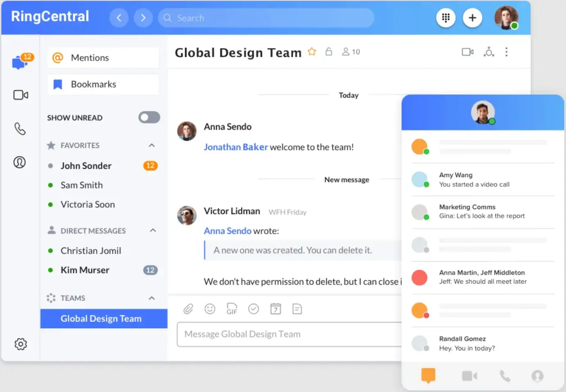
Task: Open the dial pad in the top bar
Action: coord(446,18)
